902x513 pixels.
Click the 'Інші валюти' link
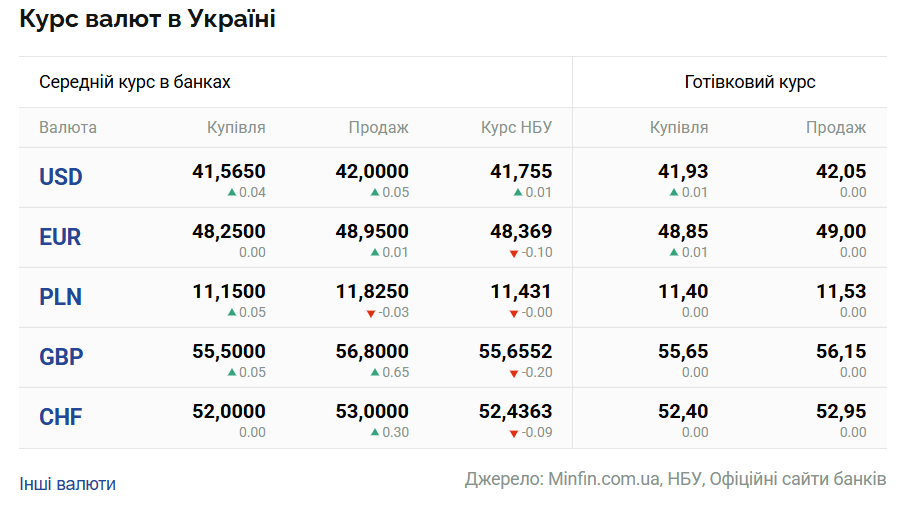tap(67, 484)
